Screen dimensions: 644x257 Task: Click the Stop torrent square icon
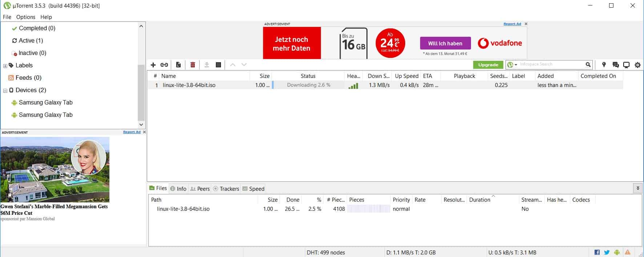pyautogui.click(x=218, y=65)
